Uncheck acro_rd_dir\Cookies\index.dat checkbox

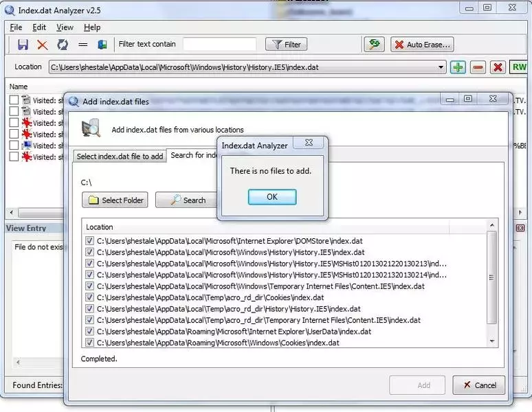tap(89, 297)
